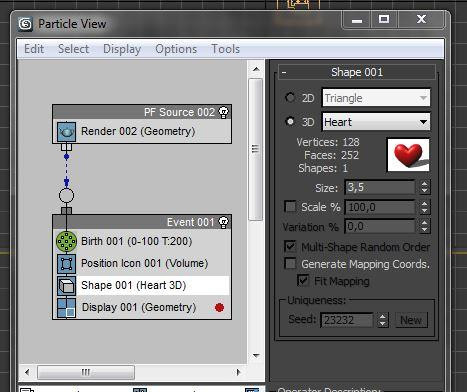The width and height of the screenshot is (467, 392).
Task: Click the PF Source 002 title bar
Action: coord(142,112)
